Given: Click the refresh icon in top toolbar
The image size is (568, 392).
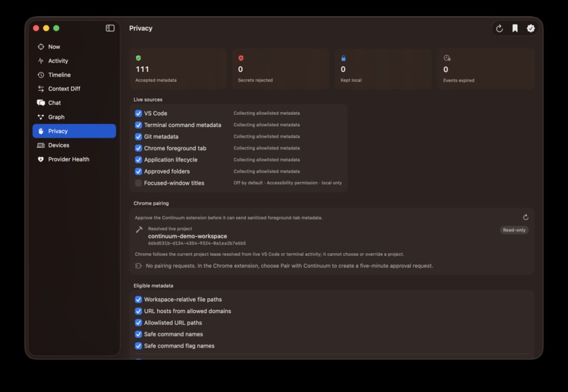Looking at the screenshot, I should click(x=499, y=29).
